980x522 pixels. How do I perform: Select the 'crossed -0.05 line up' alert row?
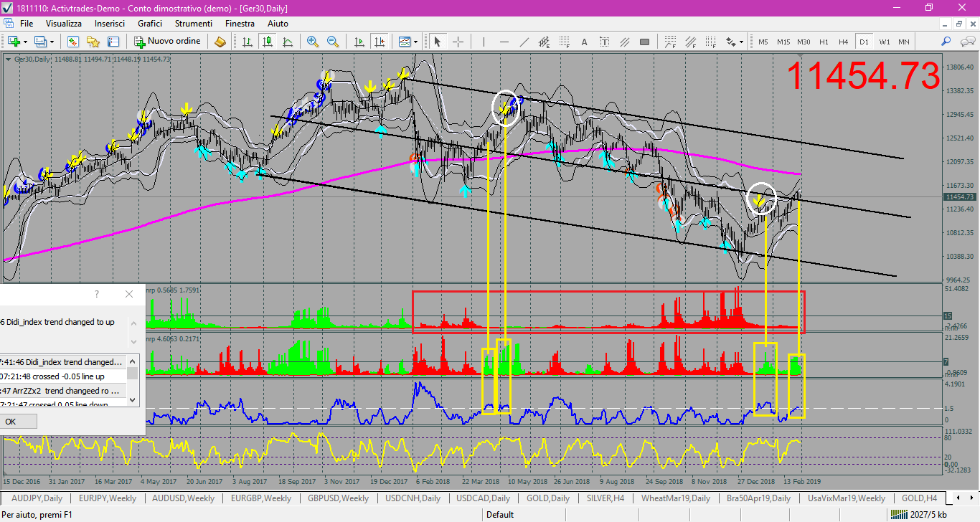tap(63, 376)
